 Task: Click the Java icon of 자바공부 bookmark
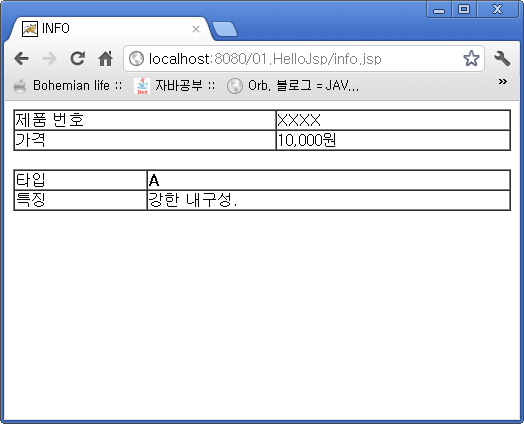coord(142,86)
